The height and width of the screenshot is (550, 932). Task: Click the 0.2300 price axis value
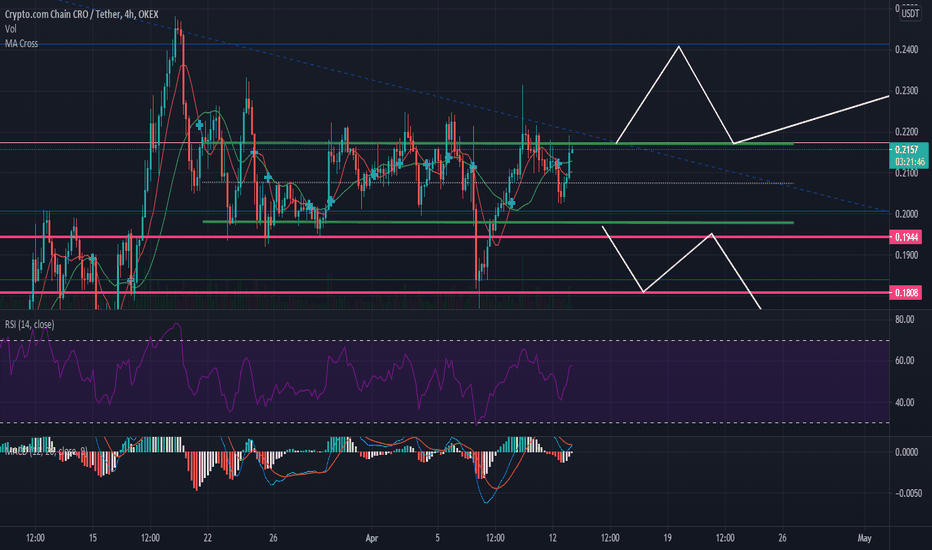[x=906, y=91]
